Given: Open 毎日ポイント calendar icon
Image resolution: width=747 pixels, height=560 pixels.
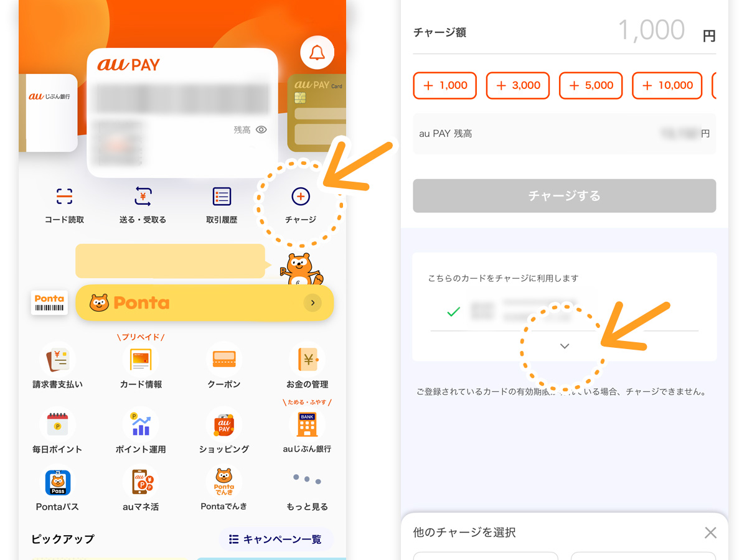Looking at the screenshot, I should (x=57, y=424).
